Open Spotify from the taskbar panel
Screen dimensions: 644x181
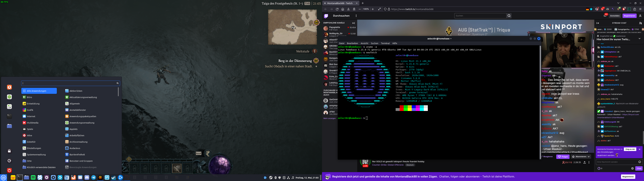coord(33,177)
